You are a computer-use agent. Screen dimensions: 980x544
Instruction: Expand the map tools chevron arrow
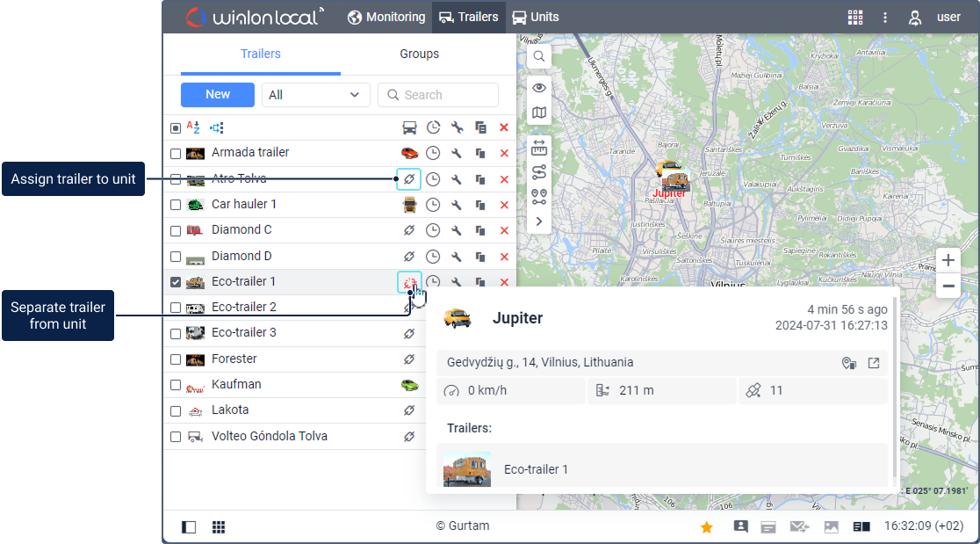coord(539,221)
